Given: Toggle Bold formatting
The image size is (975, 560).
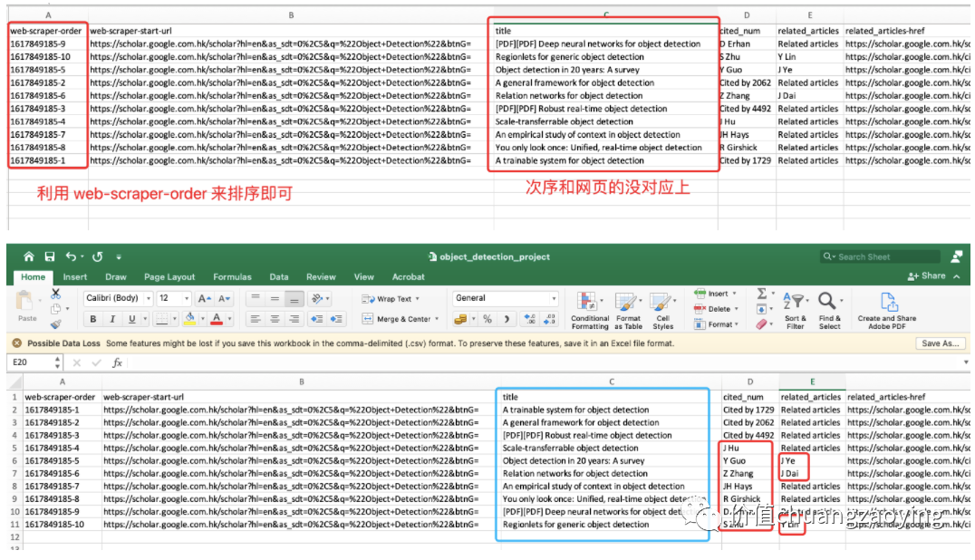Looking at the screenshot, I should (92, 319).
